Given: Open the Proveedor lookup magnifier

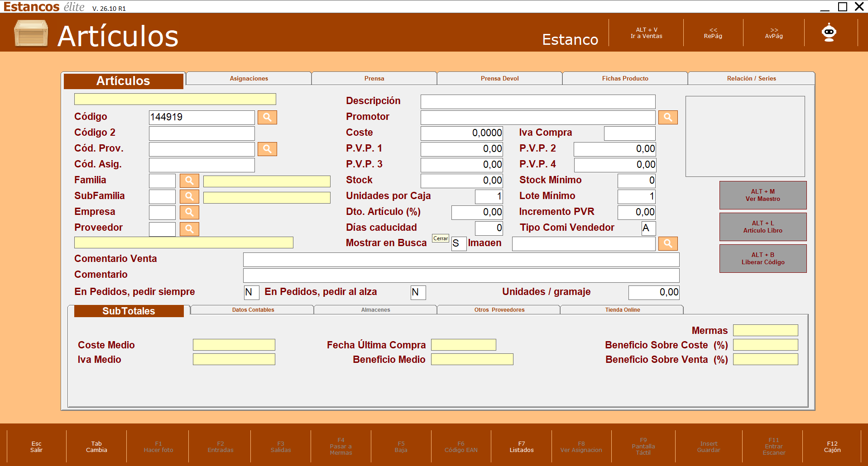Looking at the screenshot, I should [x=189, y=229].
